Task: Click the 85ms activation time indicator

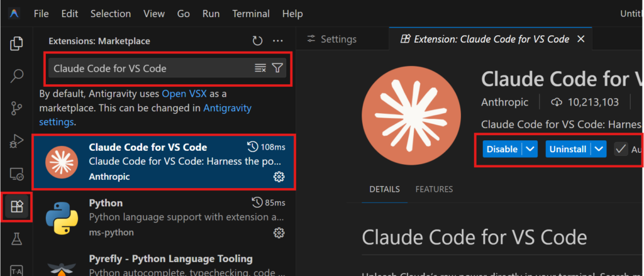Action: [268, 202]
